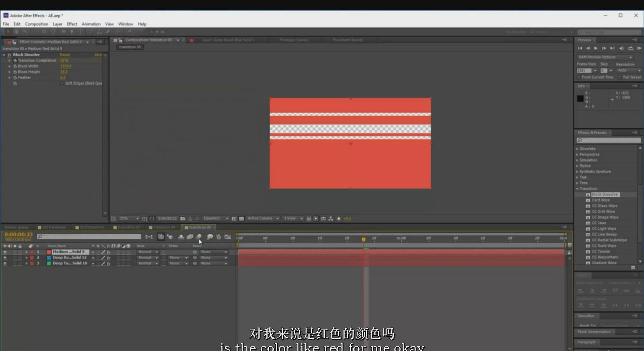Open the TrkMat dropdown for layer 2
Screen dimensions: 644x351
tap(178, 258)
